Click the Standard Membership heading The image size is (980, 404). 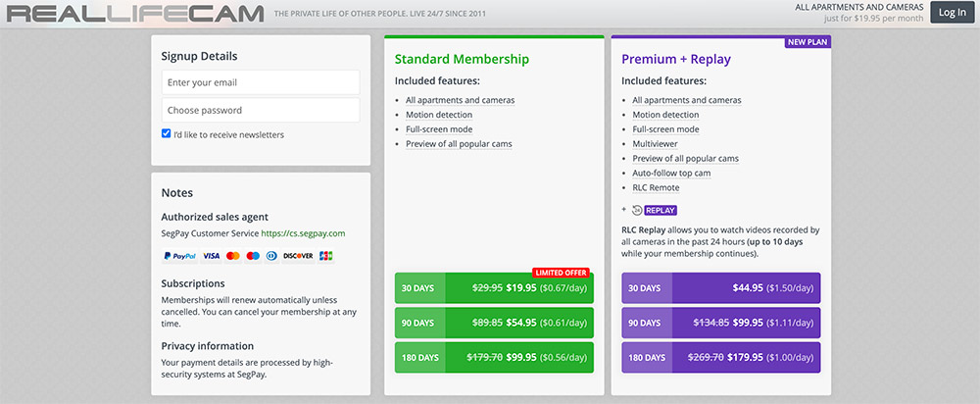[462, 60]
